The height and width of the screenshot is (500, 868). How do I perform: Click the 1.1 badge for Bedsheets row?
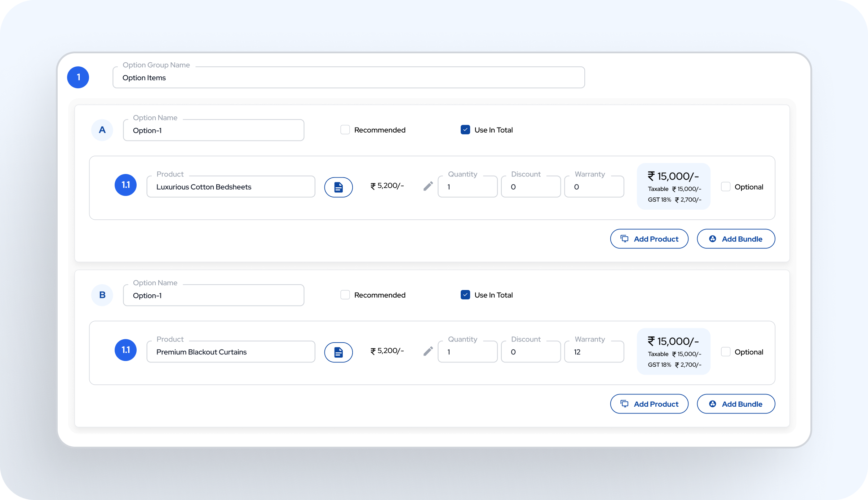(125, 185)
